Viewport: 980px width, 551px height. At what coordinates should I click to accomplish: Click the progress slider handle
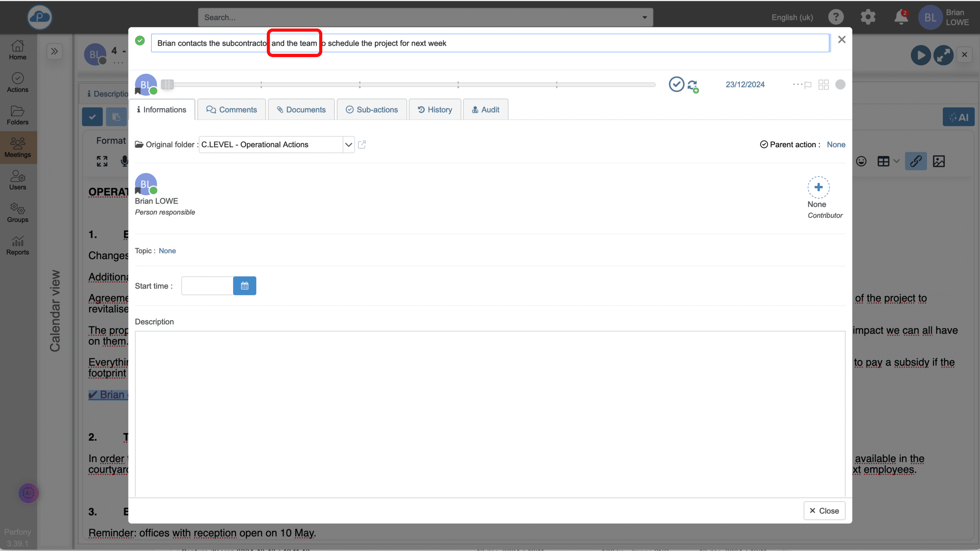click(167, 84)
